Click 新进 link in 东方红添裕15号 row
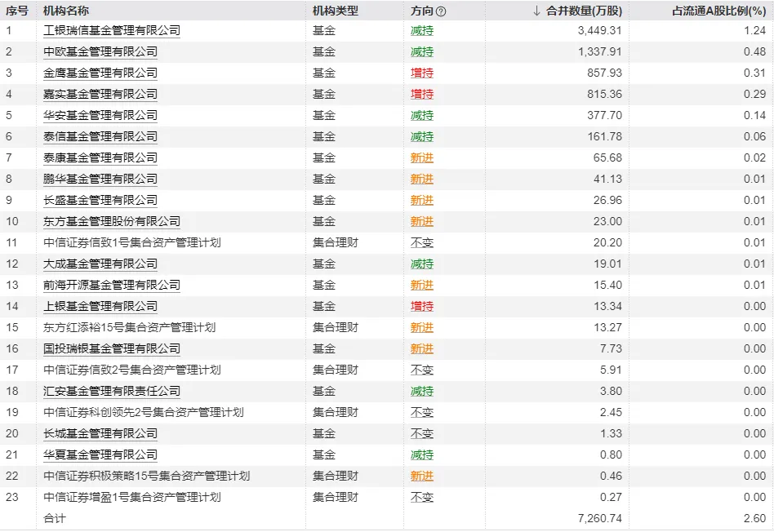Screen dimensions: 774x532 coord(422,328)
